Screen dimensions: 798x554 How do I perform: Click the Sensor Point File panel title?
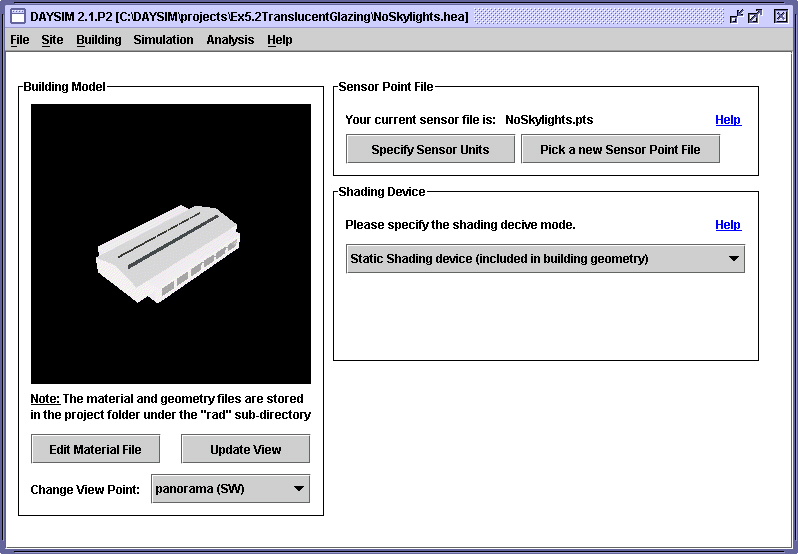pos(386,86)
